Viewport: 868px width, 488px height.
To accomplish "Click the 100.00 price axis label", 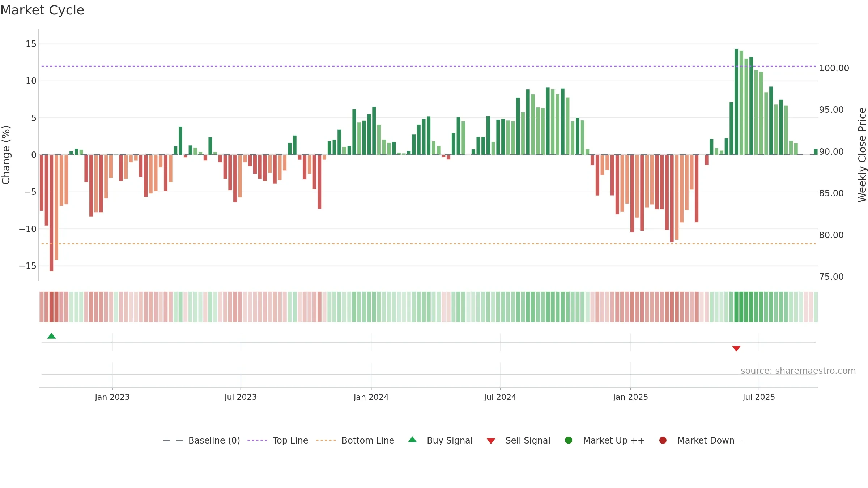I will pos(834,68).
